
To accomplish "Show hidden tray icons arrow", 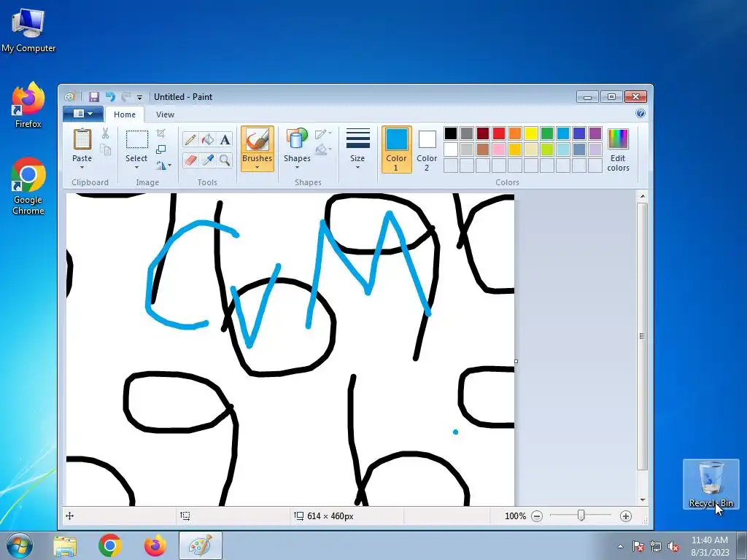I will (x=620, y=547).
